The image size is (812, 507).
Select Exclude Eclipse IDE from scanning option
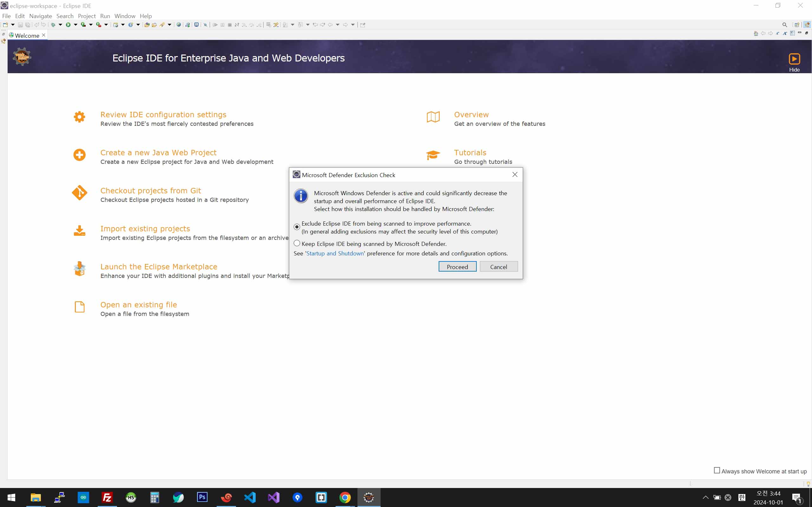pos(297,227)
